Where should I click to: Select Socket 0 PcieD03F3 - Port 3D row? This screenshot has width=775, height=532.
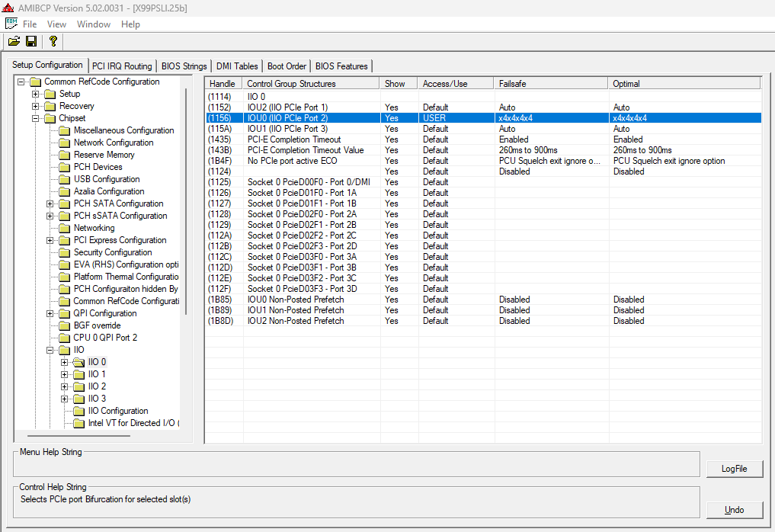(x=483, y=289)
